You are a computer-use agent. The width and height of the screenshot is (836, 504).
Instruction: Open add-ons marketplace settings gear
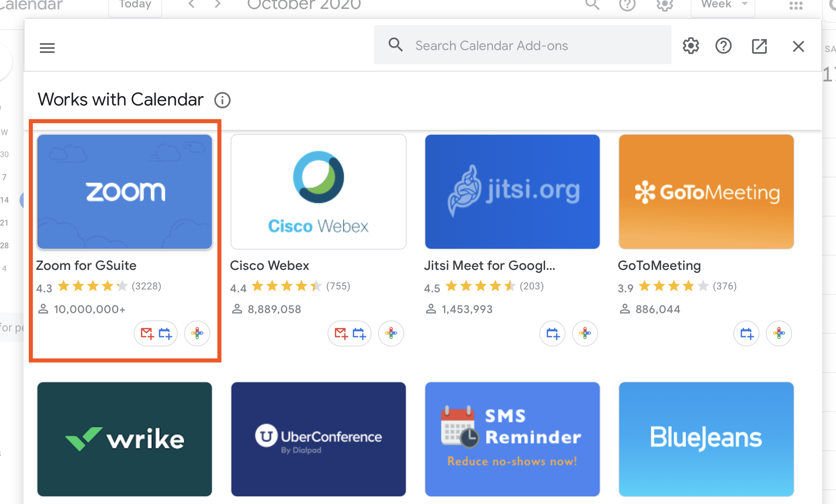point(691,46)
